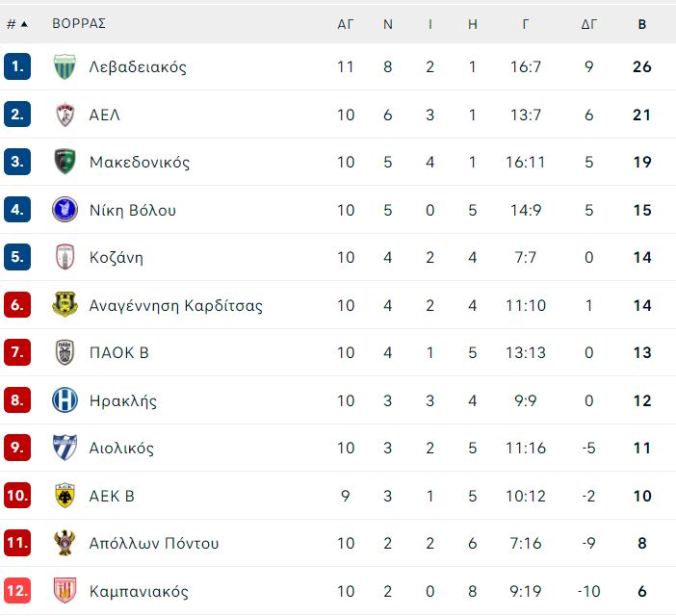
Task: Click the Απόλλων Πόντου team crest
Action: 65,543
